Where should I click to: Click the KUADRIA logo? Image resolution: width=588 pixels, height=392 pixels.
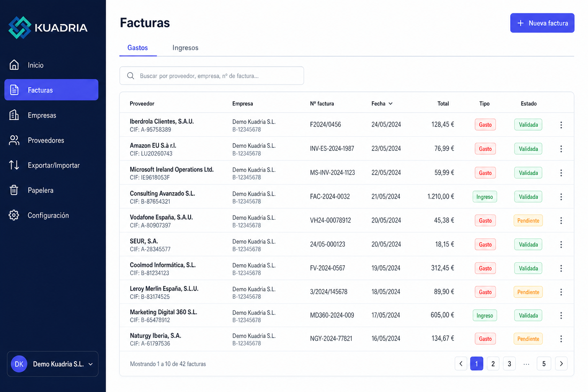pos(48,28)
